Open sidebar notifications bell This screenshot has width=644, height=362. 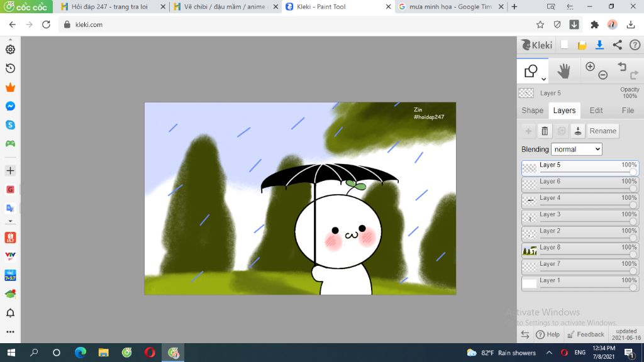10,313
